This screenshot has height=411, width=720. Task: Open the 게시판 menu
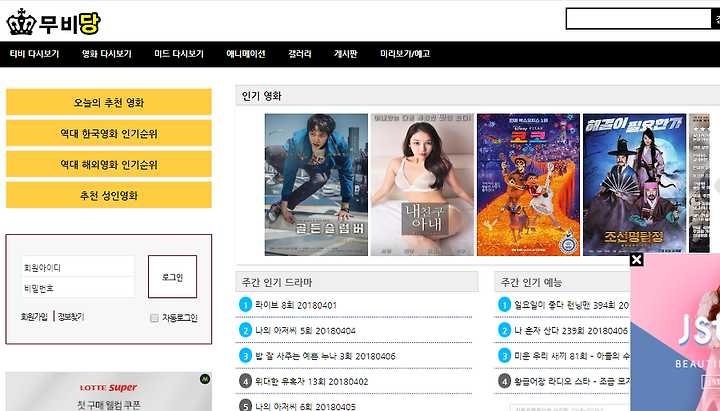tap(346, 54)
